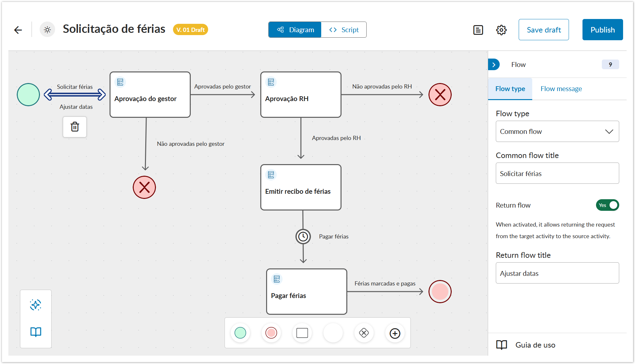The image size is (635, 364).
Task: Click the Publish button
Action: pyautogui.click(x=602, y=30)
